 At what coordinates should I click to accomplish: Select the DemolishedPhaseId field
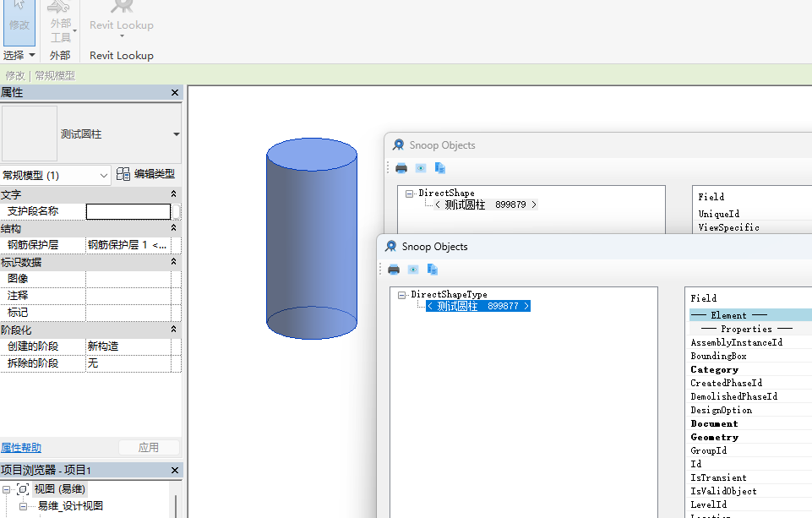pos(733,396)
